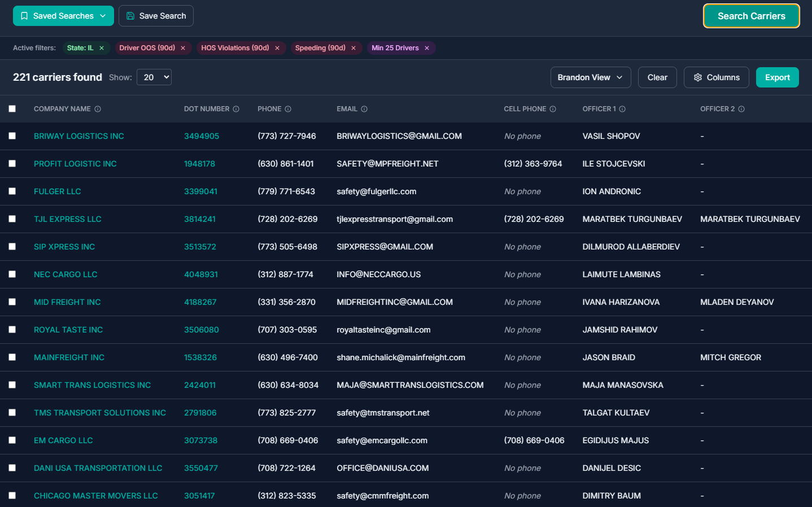Click the bookmark icon on Saved Searches
This screenshot has height=507, width=812.
click(x=24, y=16)
